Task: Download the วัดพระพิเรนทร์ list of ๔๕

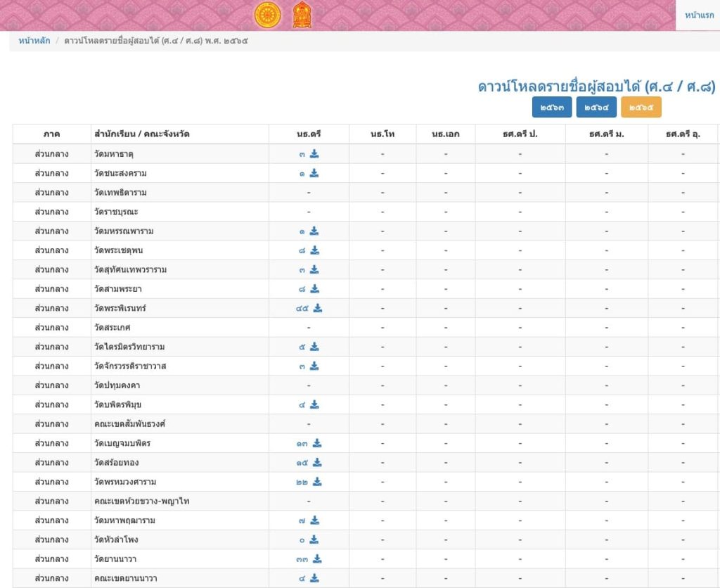Action: pos(318,308)
